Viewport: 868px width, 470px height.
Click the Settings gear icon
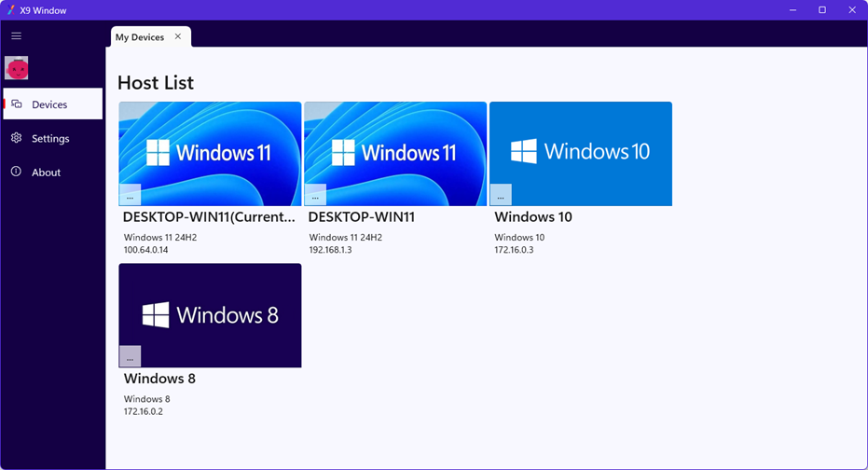(x=16, y=138)
